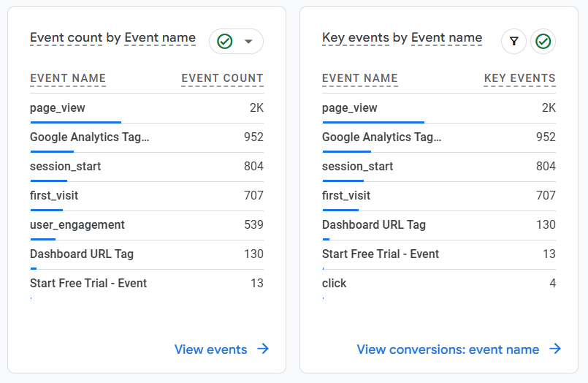
Task: Click the filter funnel icon in Key events card
Action: tap(513, 41)
